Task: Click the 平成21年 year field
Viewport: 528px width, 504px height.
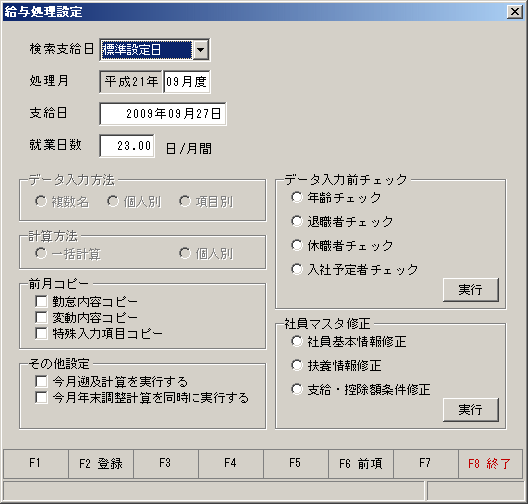Action: click(131, 81)
